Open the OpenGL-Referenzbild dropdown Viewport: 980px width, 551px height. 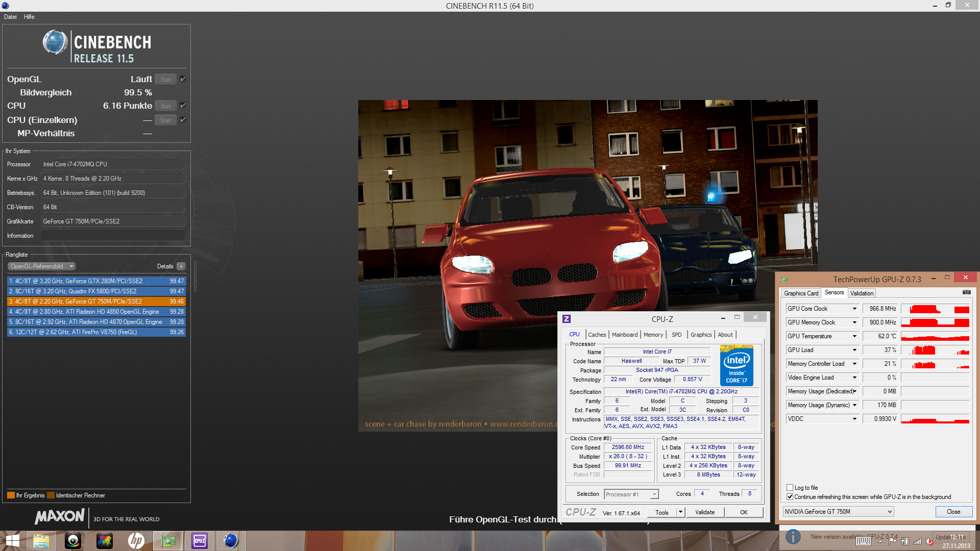coord(42,266)
